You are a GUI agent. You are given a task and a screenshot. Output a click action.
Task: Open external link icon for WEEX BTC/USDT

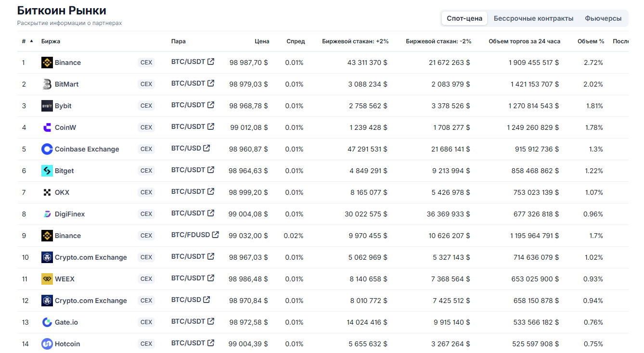point(211,278)
